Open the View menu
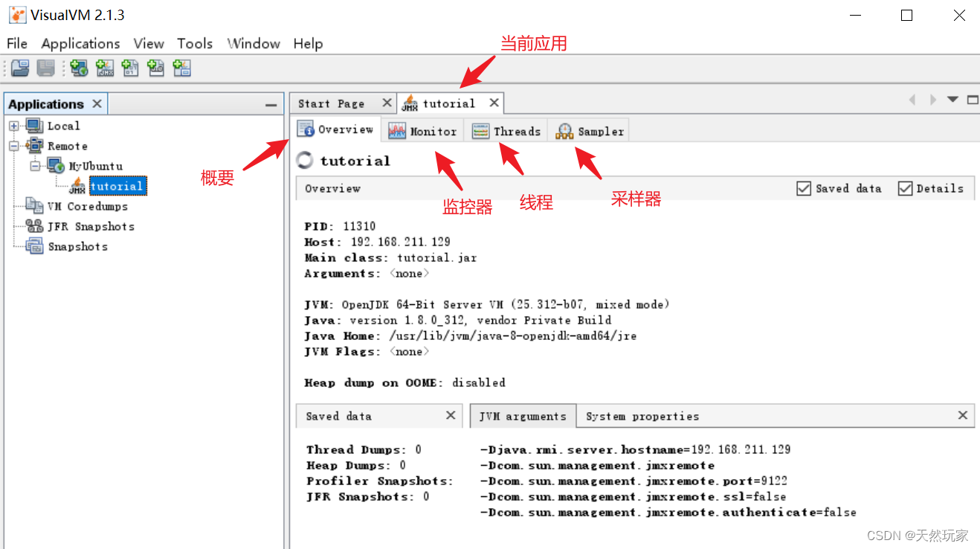The image size is (980, 549). coord(149,43)
